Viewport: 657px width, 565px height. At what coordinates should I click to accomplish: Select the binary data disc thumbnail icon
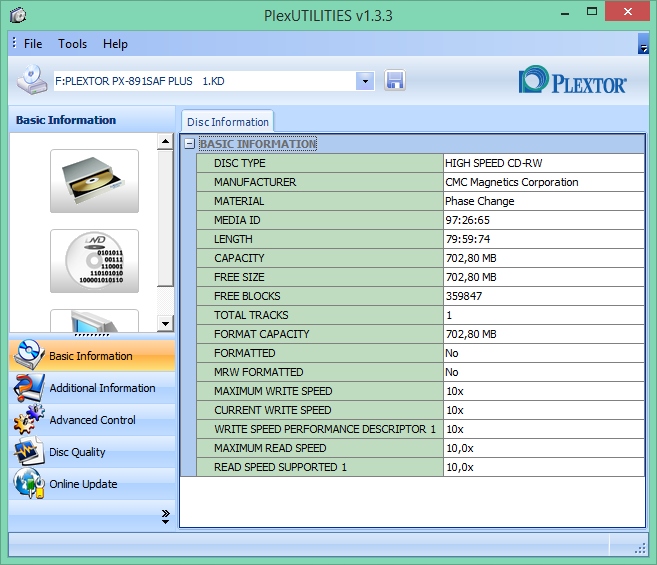coord(94,261)
